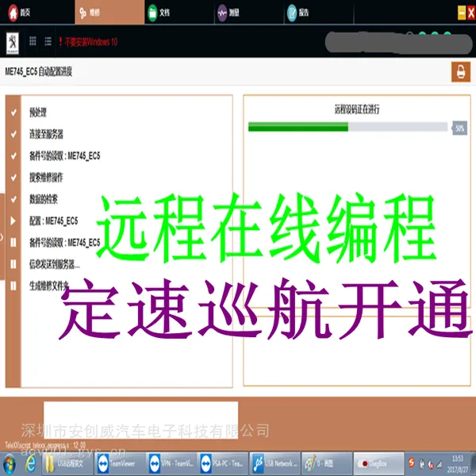Select the 连接至服务器 step text
The height and width of the screenshot is (476, 476).
[46, 134]
